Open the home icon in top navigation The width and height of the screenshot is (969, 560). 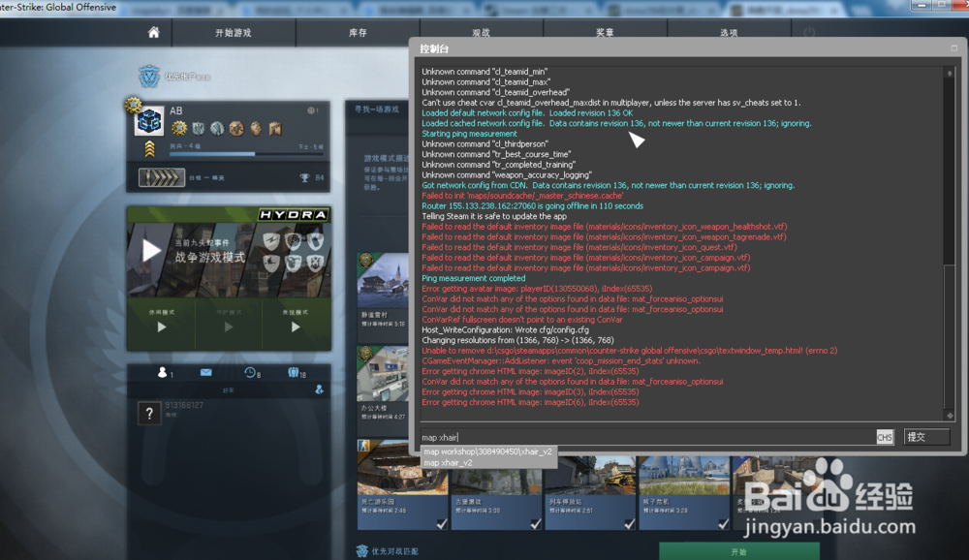[x=153, y=32]
